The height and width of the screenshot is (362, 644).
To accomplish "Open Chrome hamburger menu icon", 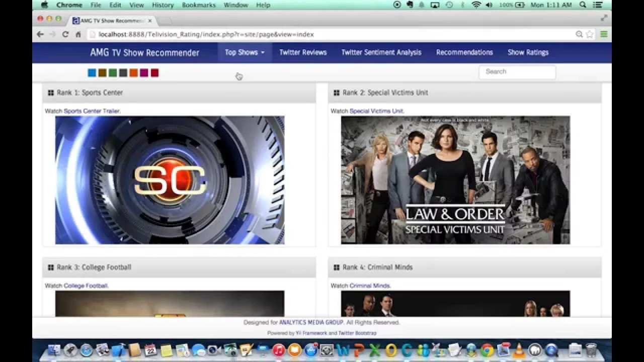I will [604, 34].
